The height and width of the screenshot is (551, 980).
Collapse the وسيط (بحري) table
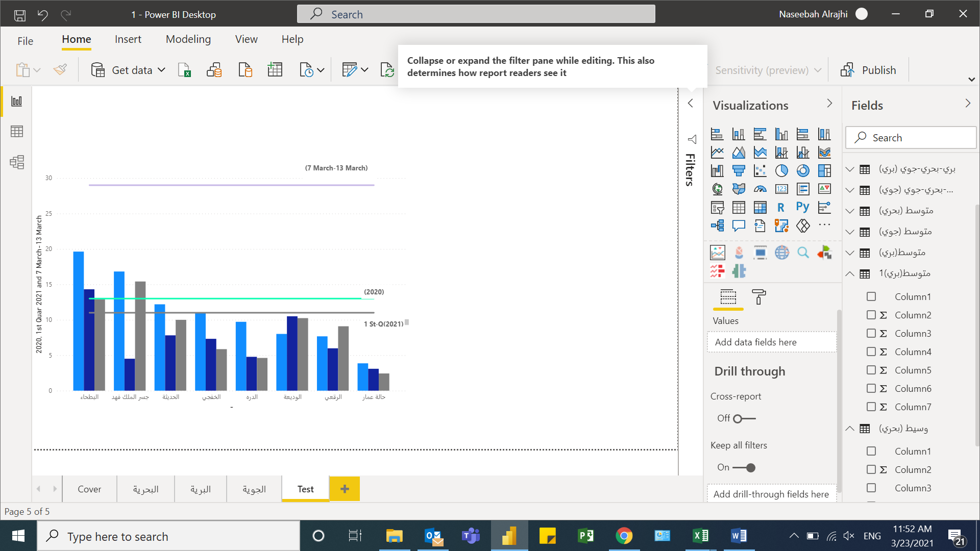(850, 429)
